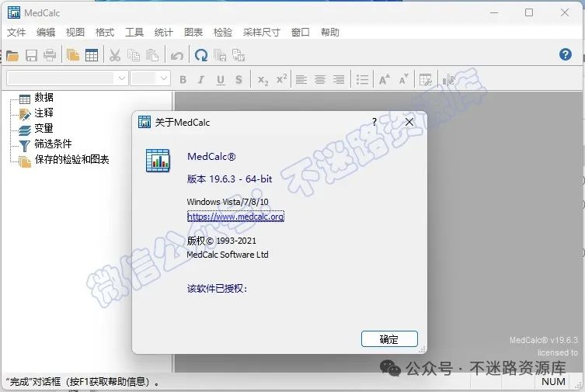Click the MedCalc Software Ltd text

(x=228, y=255)
